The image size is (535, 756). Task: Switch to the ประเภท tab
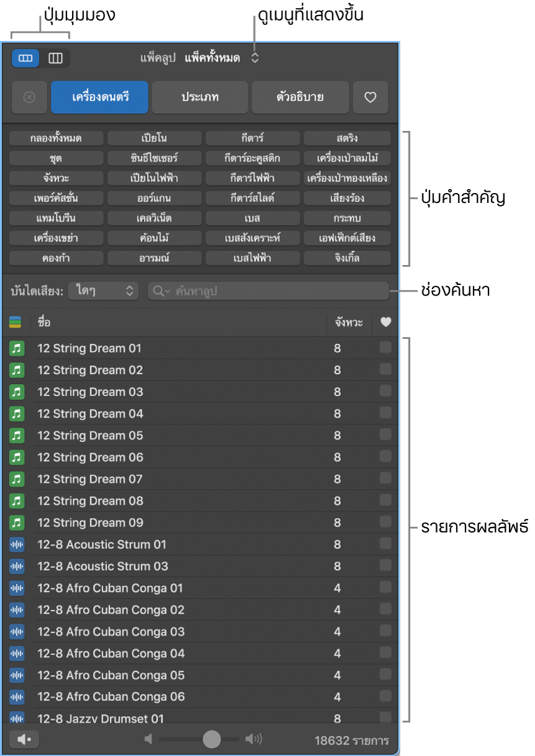[200, 97]
